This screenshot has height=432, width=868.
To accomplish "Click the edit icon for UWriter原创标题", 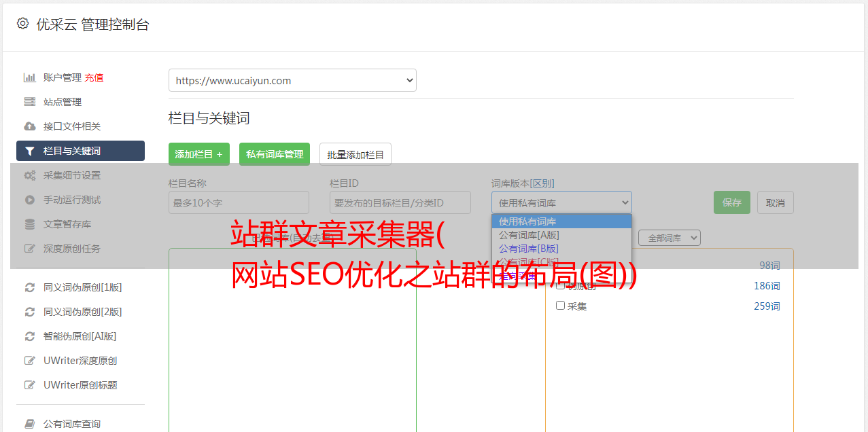I will pyautogui.click(x=29, y=385).
